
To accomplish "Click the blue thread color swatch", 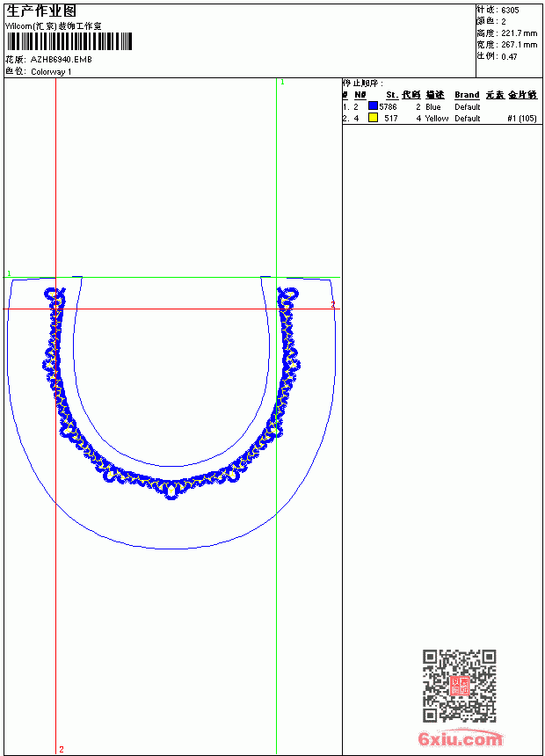I will pos(373,105).
